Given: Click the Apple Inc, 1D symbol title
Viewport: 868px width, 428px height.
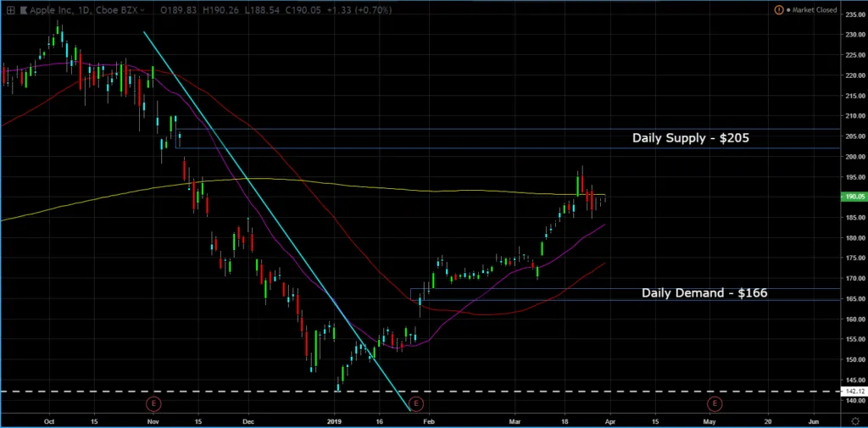Looking at the screenshot, I should coord(63,10).
